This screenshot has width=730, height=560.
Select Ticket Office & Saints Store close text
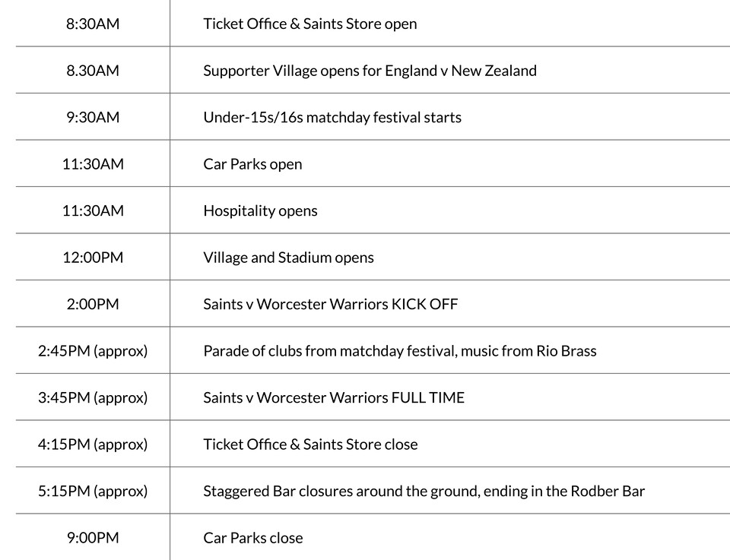(x=310, y=445)
